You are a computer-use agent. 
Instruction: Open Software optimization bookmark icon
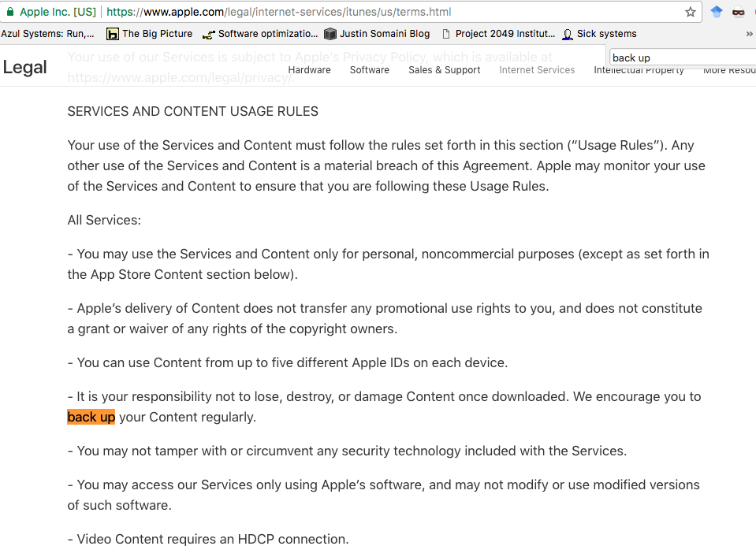point(209,34)
